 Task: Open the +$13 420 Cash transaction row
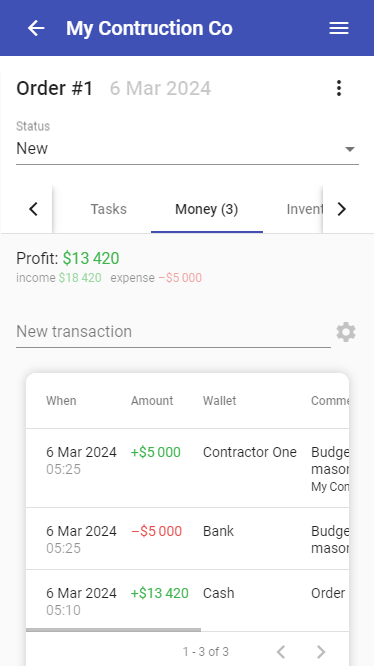pos(187,601)
